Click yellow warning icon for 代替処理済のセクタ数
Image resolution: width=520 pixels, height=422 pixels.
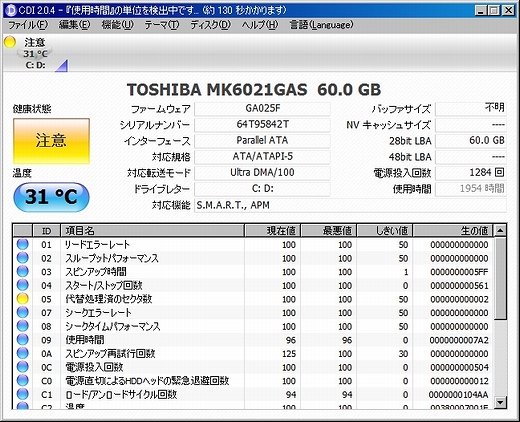[23, 299]
